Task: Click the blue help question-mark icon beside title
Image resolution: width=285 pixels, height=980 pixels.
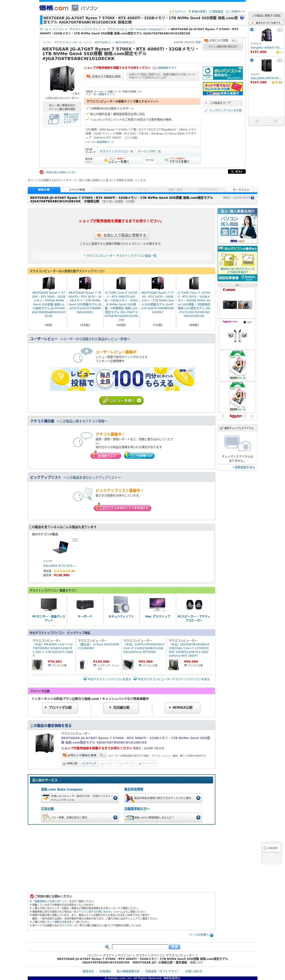Action: tap(241, 18)
